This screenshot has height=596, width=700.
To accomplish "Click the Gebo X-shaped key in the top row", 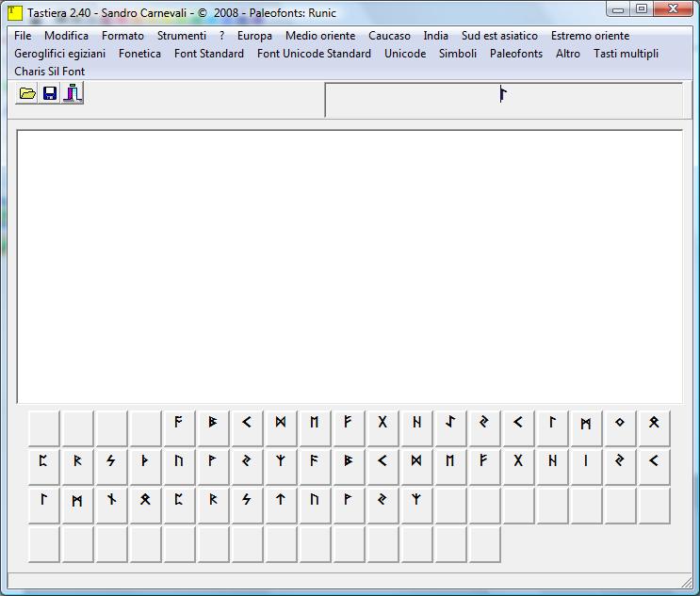I will pos(383,428).
